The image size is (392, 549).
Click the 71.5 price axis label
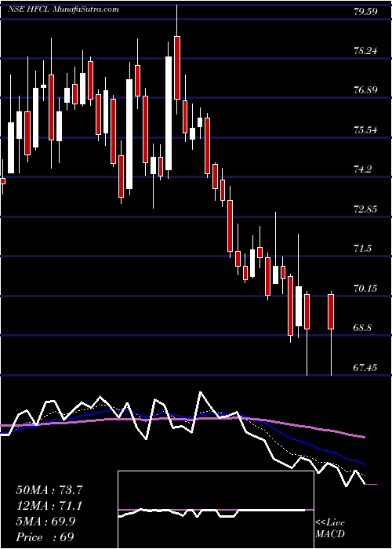click(x=362, y=249)
